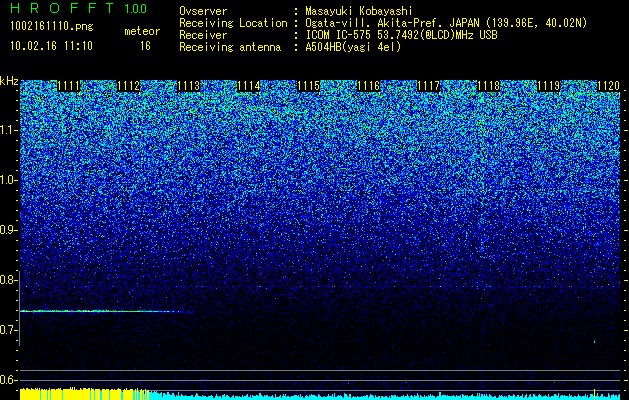The height and width of the screenshot is (400, 629).
Task: Click the HROFFT 1.0.0 title
Action: (x=79, y=8)
